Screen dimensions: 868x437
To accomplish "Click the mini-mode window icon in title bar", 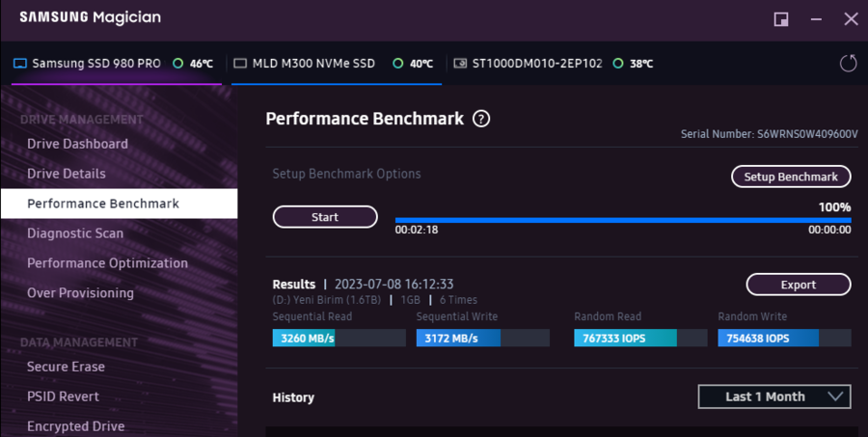I will click(781, 19).
